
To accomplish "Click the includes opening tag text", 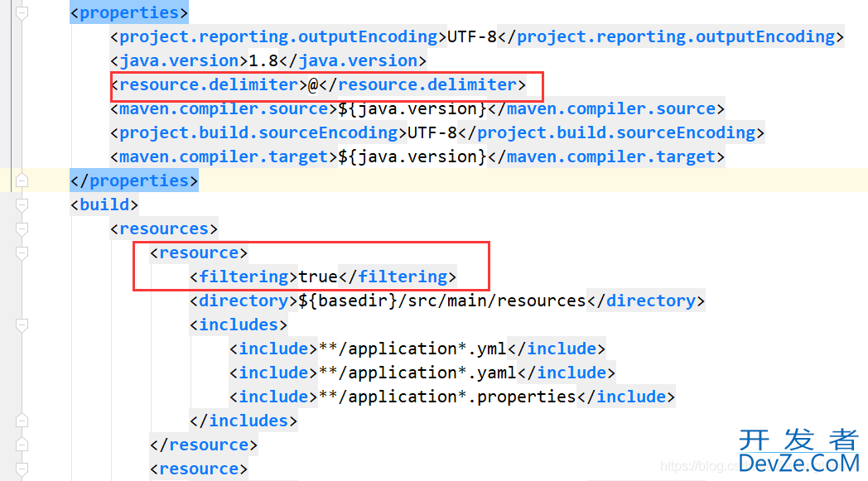I will click(239, 325).
